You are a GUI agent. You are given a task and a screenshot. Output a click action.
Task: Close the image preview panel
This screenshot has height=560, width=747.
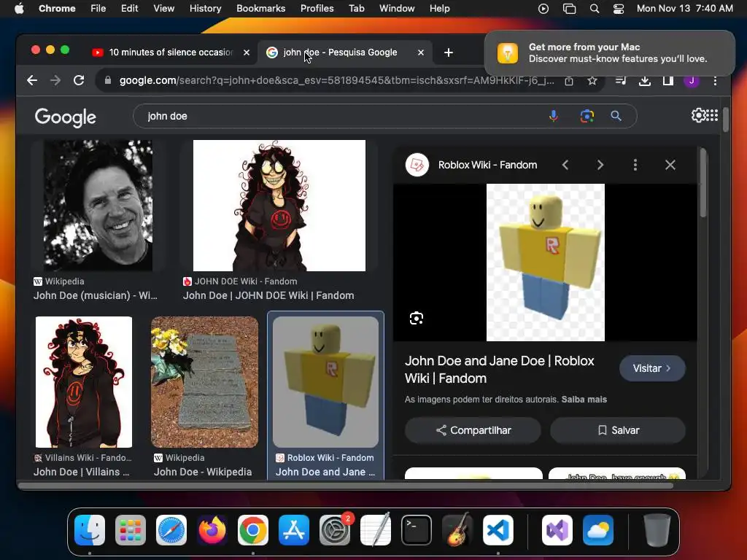pos(670,165)
